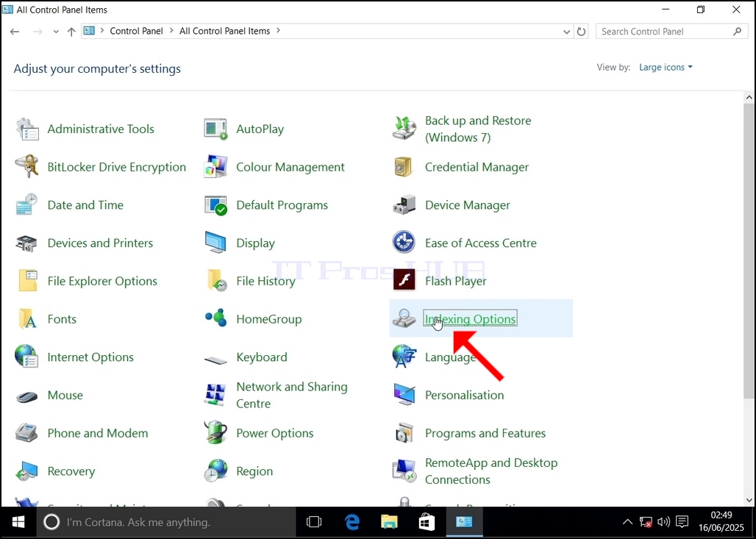Screen dimensions: 756x539
Task: Open the Mouse icon
Action: [x=27, y=396]
